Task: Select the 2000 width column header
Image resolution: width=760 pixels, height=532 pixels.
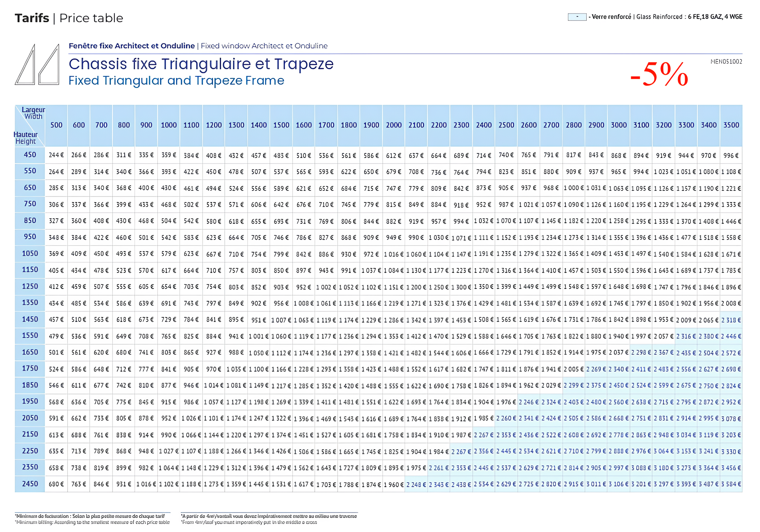Action: click(393, 125)
